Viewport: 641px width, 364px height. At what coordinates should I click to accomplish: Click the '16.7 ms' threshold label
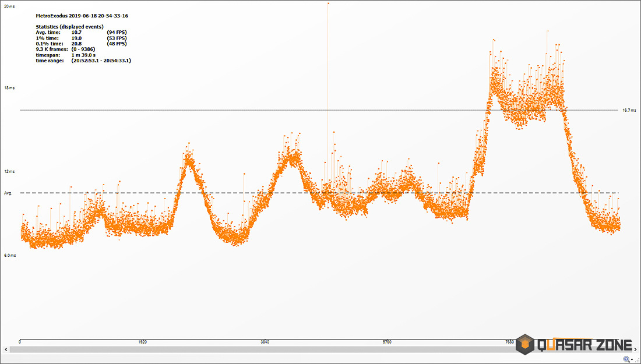point(629,110)
